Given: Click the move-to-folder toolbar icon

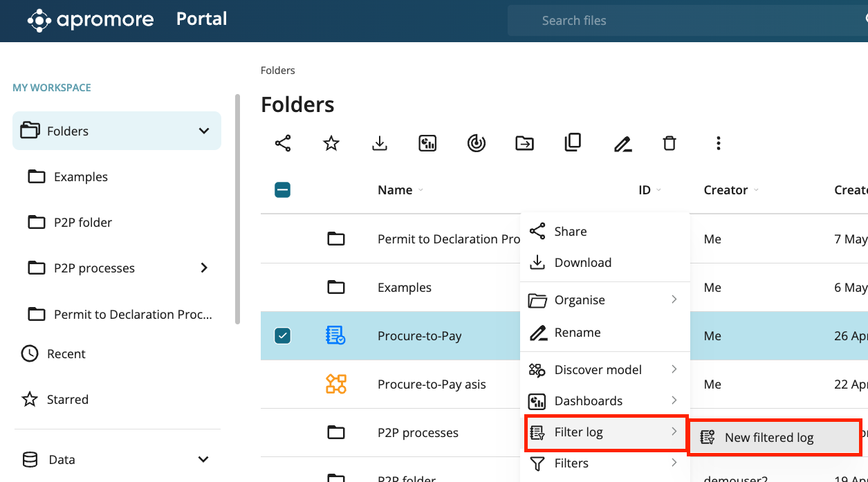Looking at the screenshot, I should click(524, 143).
